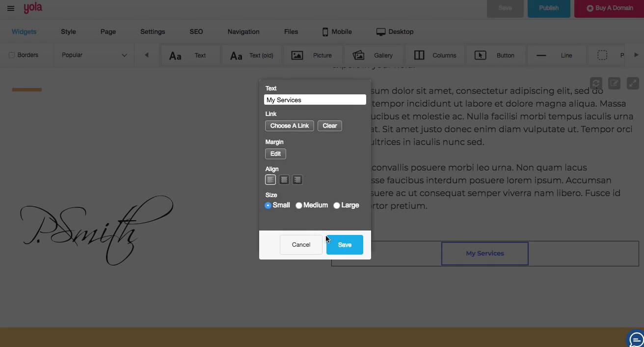This screenshot has height=347, width=644.
Task: Insert a Columns widget
Action: tap(435, 56)
